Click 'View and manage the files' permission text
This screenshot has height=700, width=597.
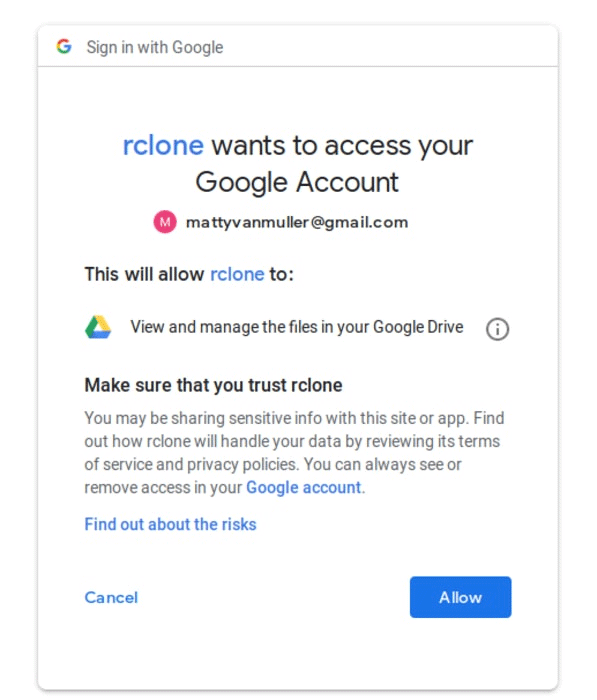296,327
